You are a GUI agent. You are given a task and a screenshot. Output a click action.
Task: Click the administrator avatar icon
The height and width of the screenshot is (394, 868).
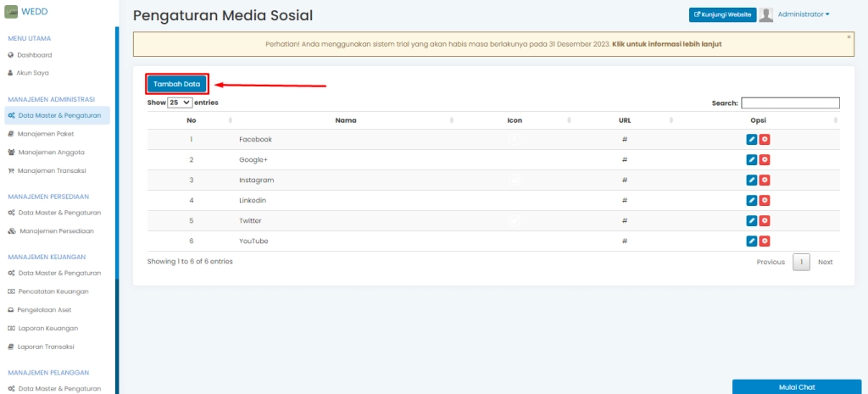click(x=766, y=14)
